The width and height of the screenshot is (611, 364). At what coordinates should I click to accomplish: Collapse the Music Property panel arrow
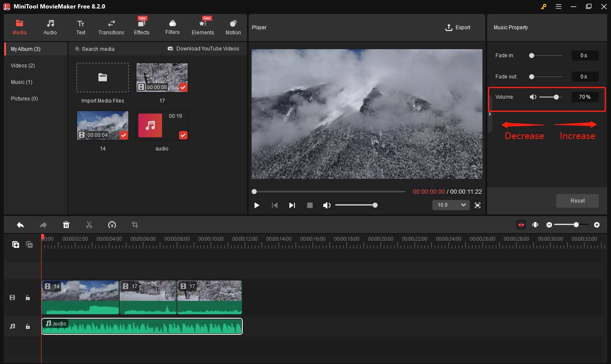click(490, 114)
